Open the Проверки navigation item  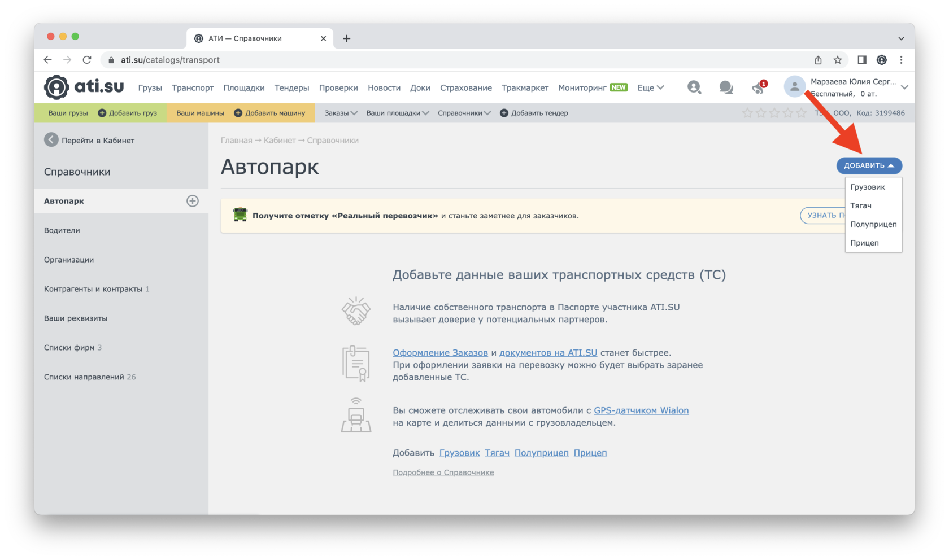[338, 88]
